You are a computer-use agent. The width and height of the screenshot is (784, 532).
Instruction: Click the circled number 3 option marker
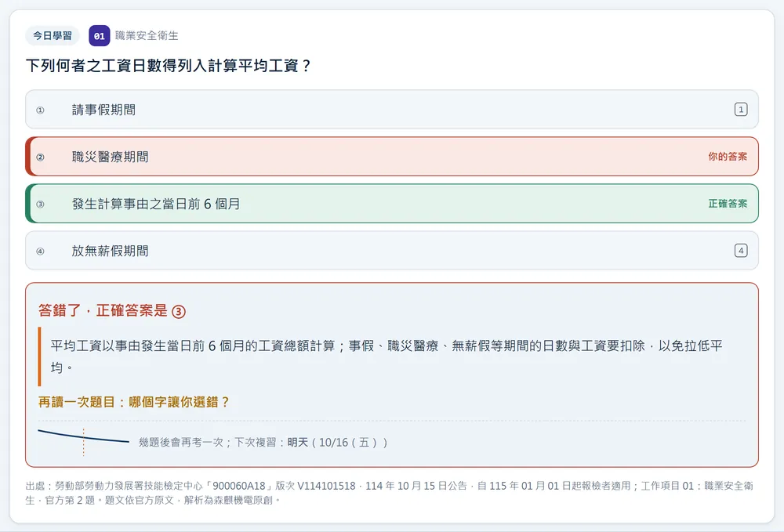pyautogui.click(x=41, y=204)
